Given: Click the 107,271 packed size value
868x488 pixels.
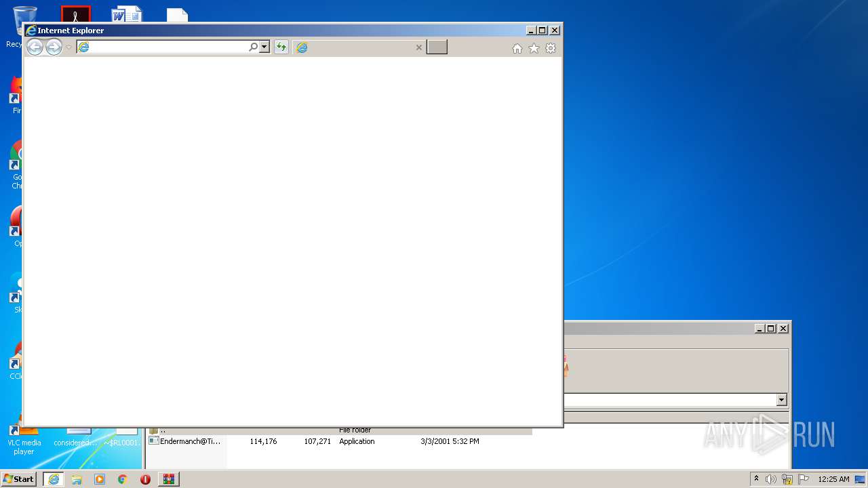Looking at the screenshot, I should pyautogui.click(x=317, y=441).
